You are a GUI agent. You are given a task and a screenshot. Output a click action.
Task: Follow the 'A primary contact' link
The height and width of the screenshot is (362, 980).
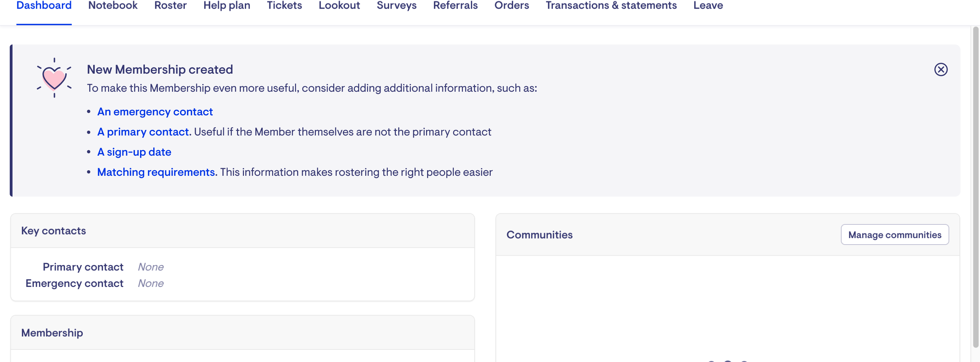click(143, 132)
